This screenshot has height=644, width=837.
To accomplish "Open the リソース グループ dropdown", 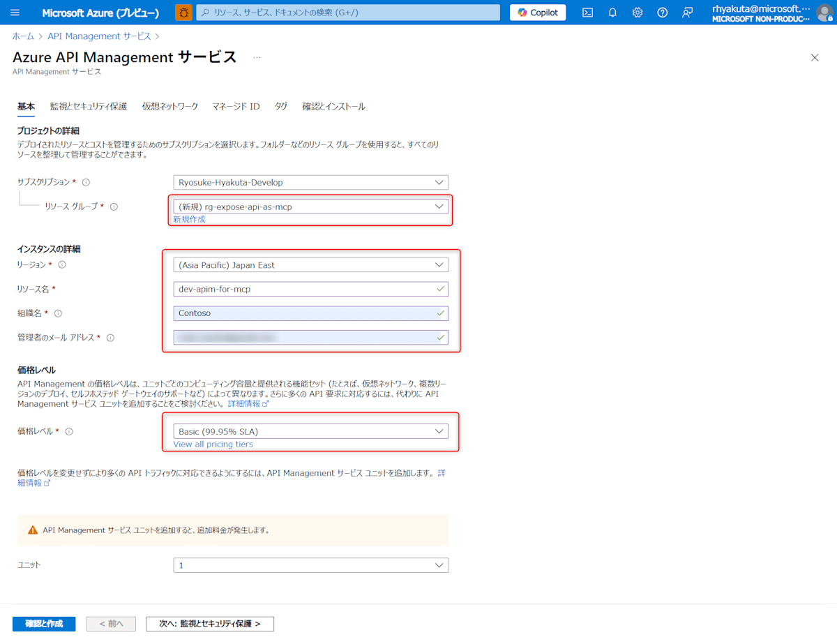I will 311,207.
